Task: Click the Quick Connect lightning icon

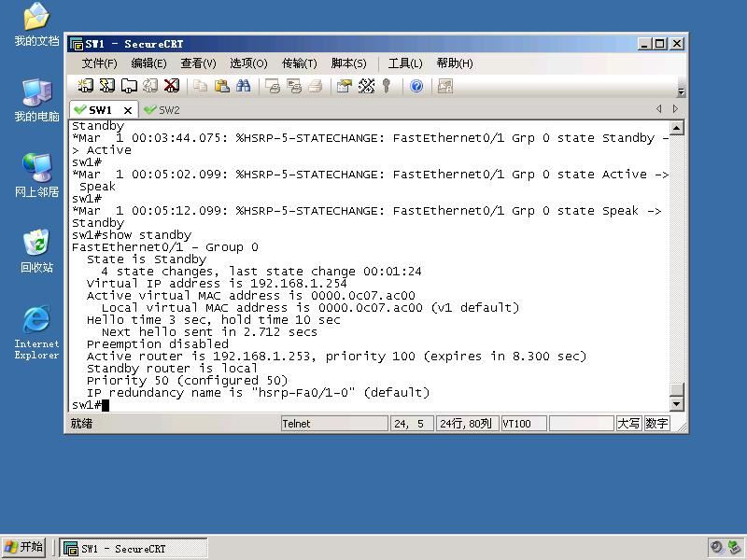Action: click(107, 86)
